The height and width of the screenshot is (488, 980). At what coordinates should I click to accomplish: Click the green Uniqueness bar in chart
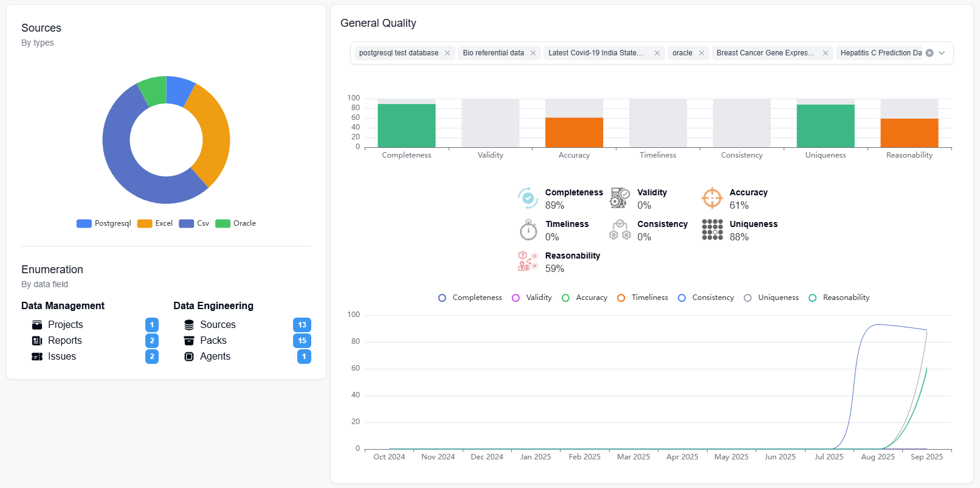(x=825, y=126)
